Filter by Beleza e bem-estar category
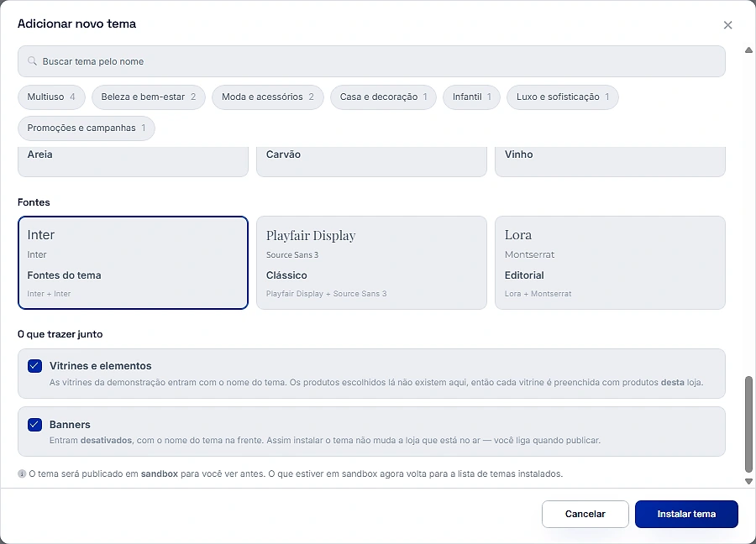The width and height of the screenshot is (756, 544). click(149, 97)
